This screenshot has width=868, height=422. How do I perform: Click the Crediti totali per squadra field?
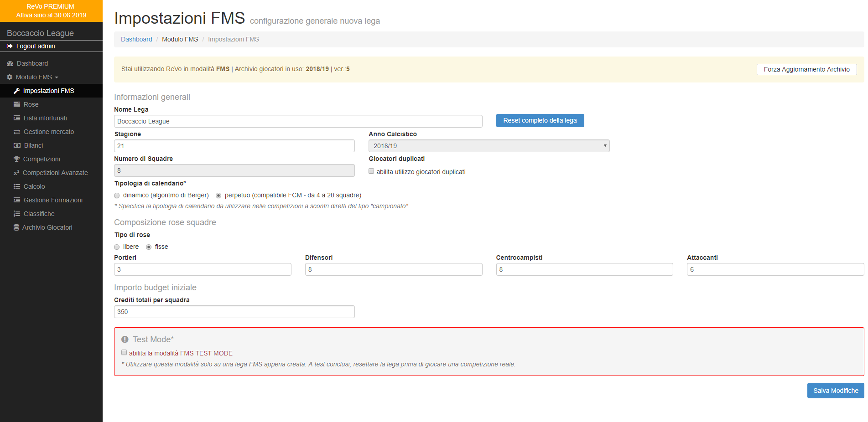pos(234,312)
